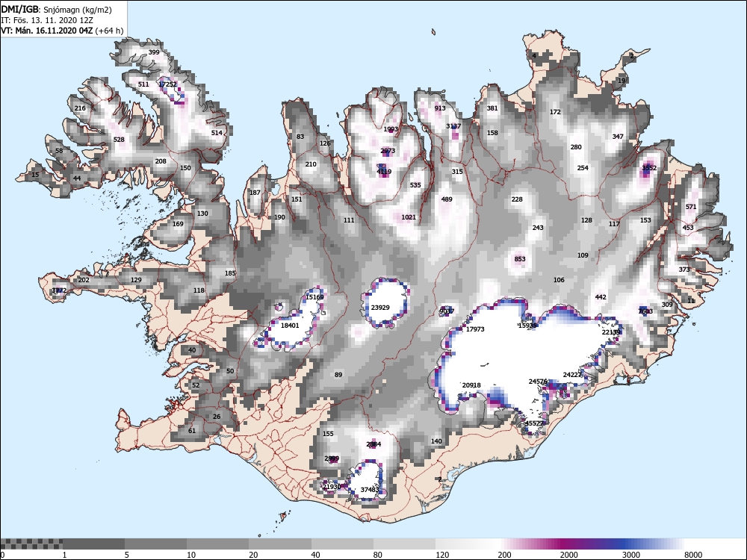Click the initial time line 'IT: Fös. 13. 11. 2020 12Z'

pyautogui.click(x=46, y=20)
